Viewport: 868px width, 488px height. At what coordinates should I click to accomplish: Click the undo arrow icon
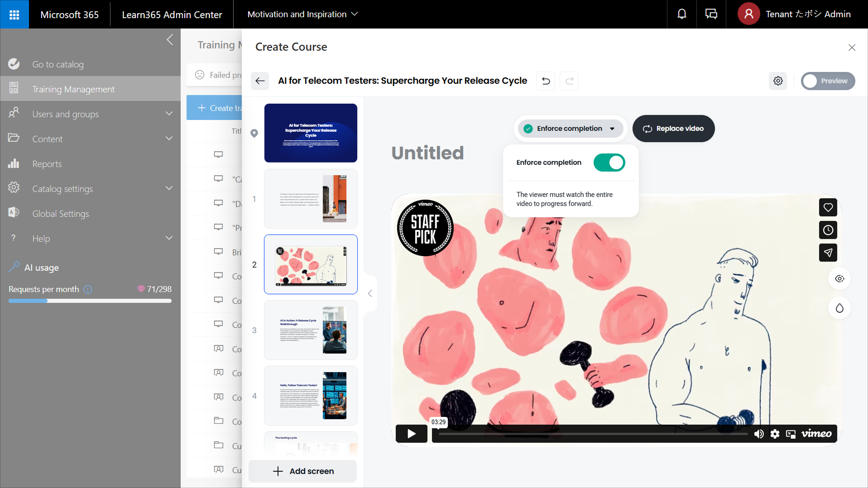click(546, 81)
